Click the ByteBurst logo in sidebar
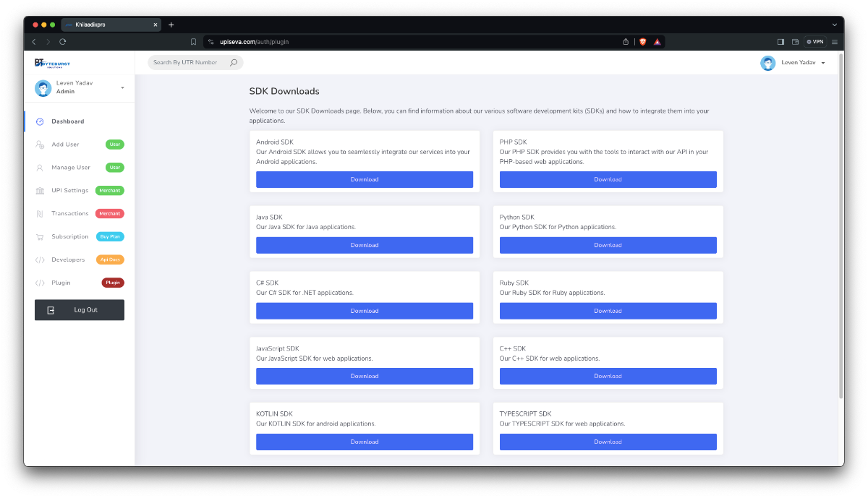The height and width of the screenshot is (498, 868). pyautogui.click(x=52, y=63)
